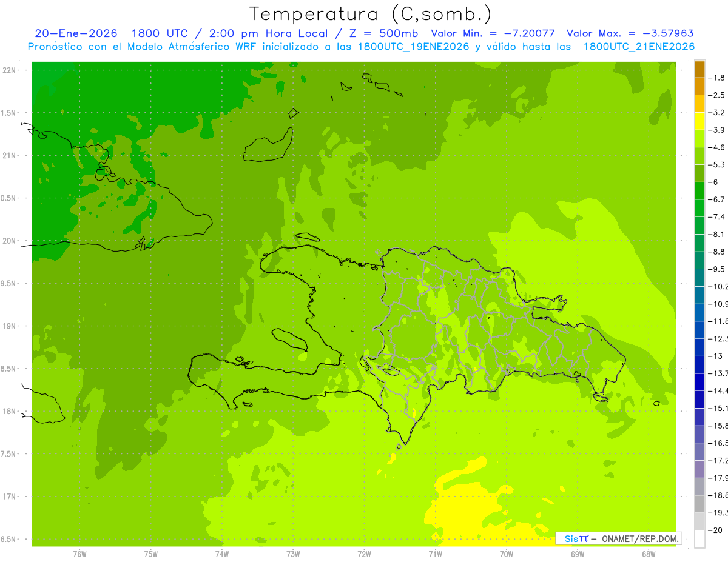Click the '-20' colorbar value

click(715, 530)
